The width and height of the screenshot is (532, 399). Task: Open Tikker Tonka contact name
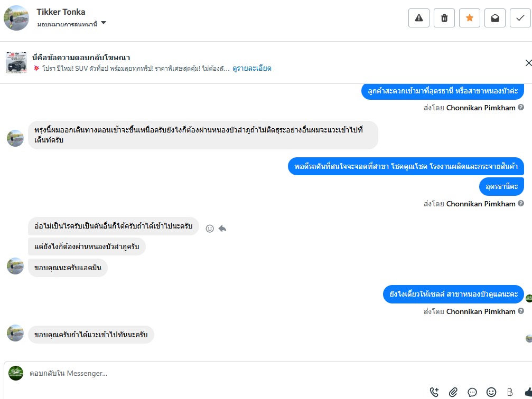(61, 12)
